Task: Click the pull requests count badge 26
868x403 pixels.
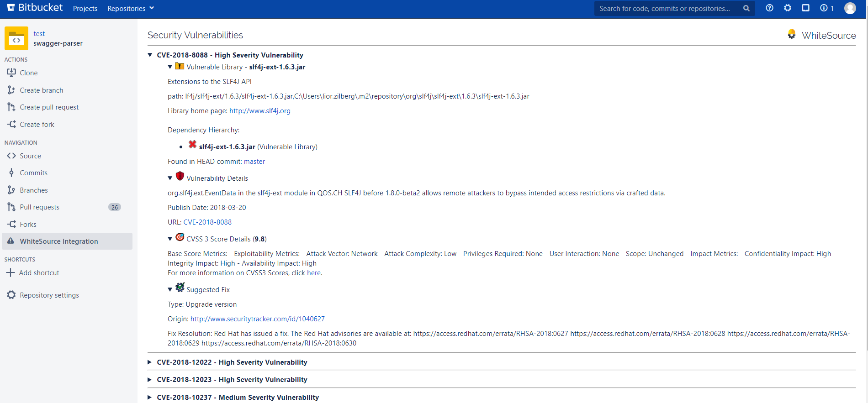Action: 115,207
